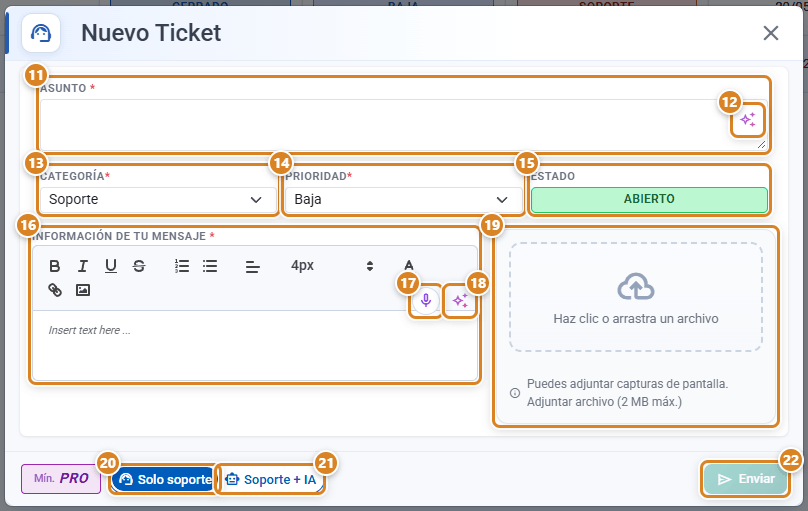
Task: Insert a numbered list in the editor
Action: [x=181, y=266]
